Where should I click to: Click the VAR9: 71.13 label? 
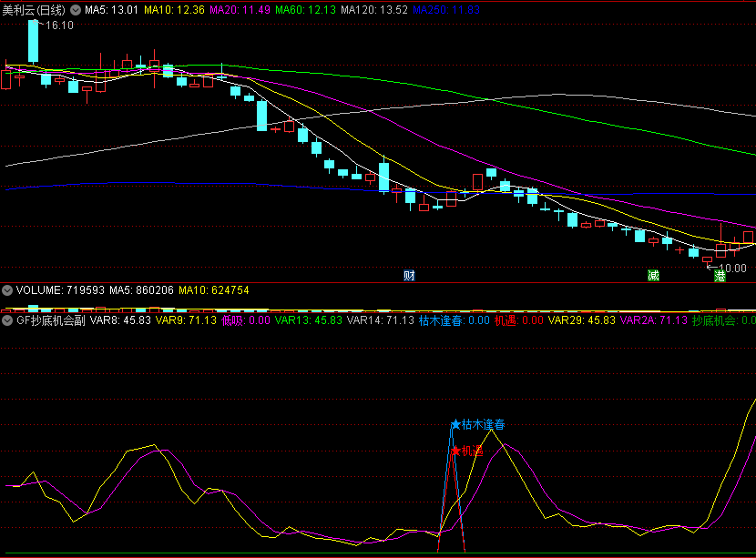pyautogui.click(x=186, y=320)
